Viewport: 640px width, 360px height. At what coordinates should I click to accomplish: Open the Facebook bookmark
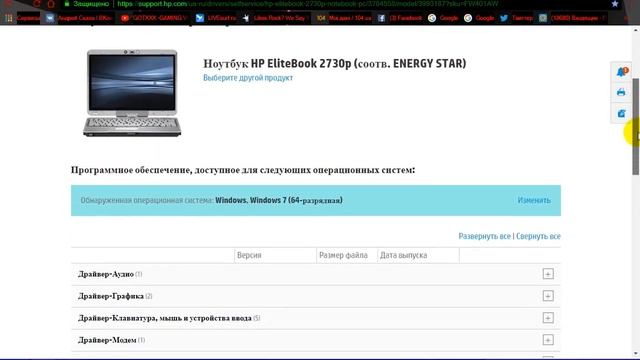(x=400, y=18)
